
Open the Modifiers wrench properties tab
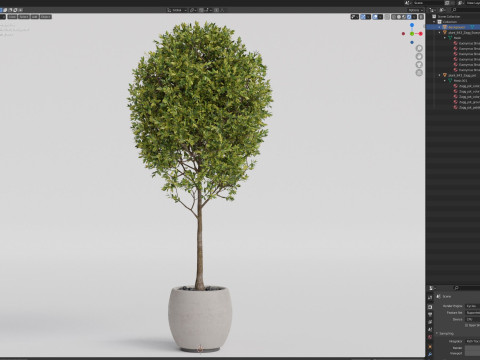(430, 354)
